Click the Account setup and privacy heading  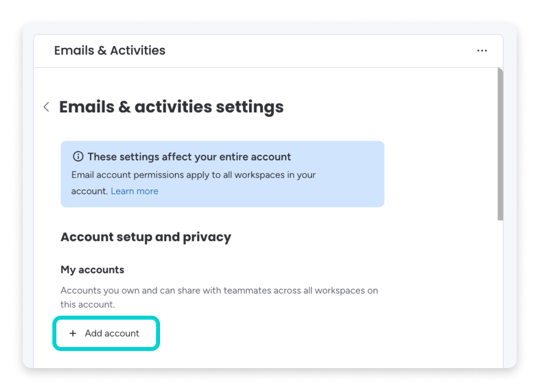[x=146, y=237]
